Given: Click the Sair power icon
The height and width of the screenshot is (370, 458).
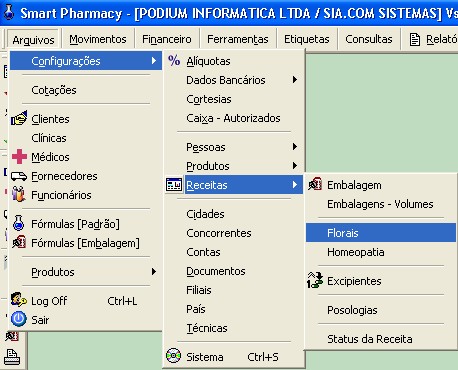Looking at the screenshot, I should [19, 319].
